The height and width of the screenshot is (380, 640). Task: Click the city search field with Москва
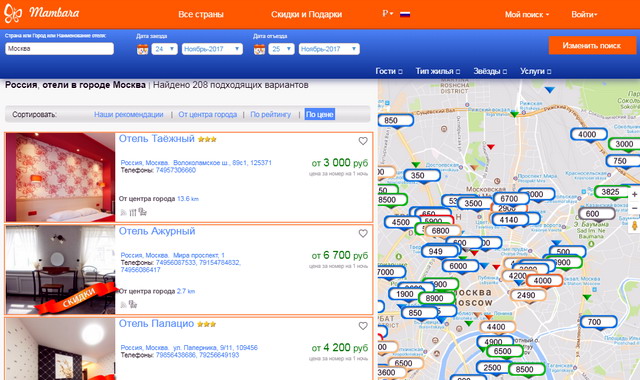point(60,49)
